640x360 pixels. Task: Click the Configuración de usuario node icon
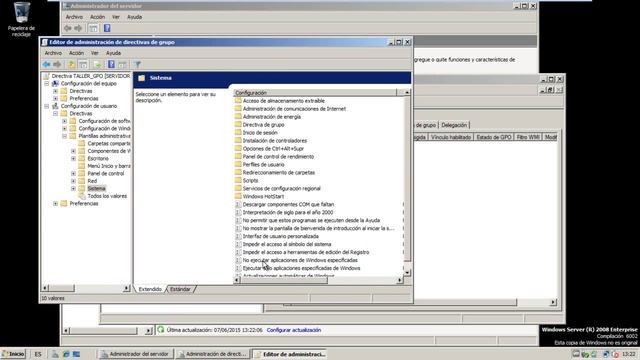[55, 106]
